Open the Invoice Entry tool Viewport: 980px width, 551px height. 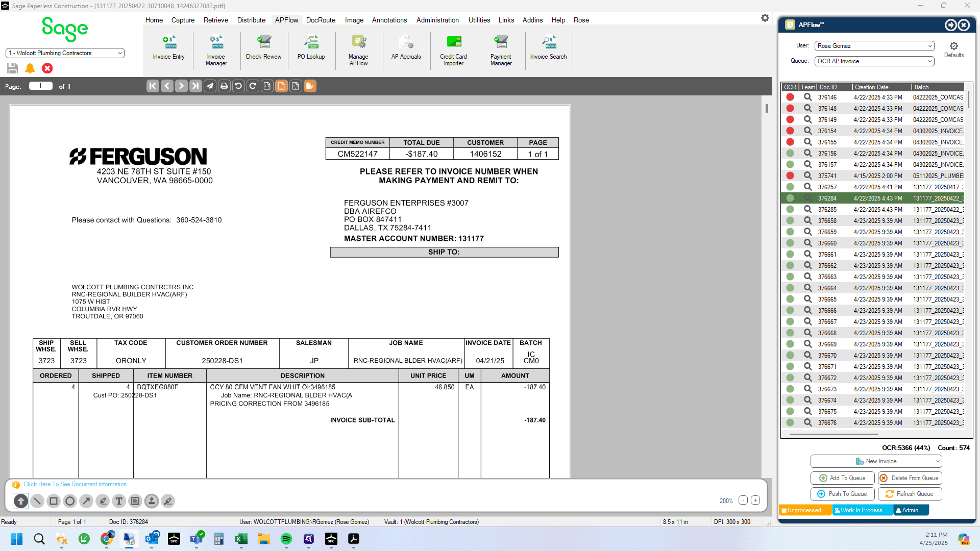[x=168, y=47]
